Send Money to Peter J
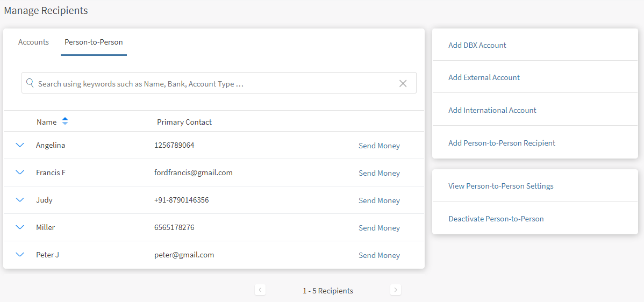644x302 pixels. (x=379, y=255)
